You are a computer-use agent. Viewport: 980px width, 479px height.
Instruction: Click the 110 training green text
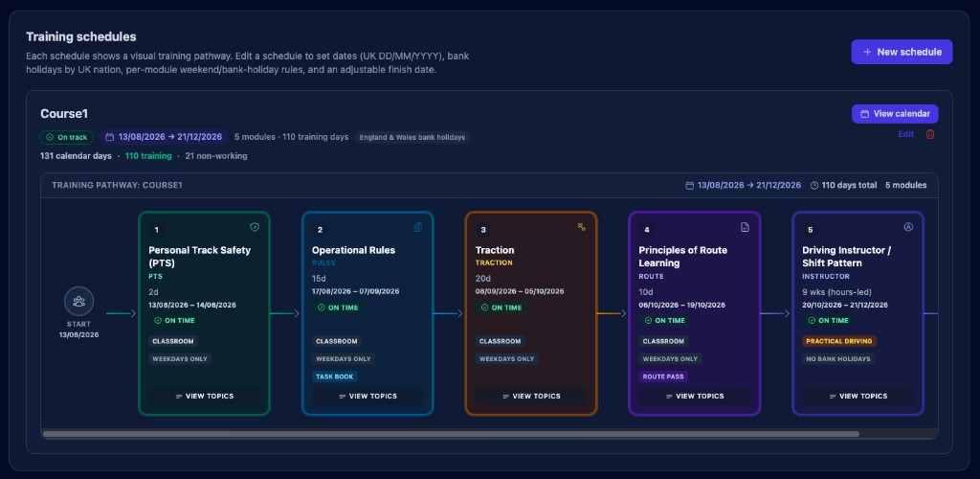pos(148,156)
